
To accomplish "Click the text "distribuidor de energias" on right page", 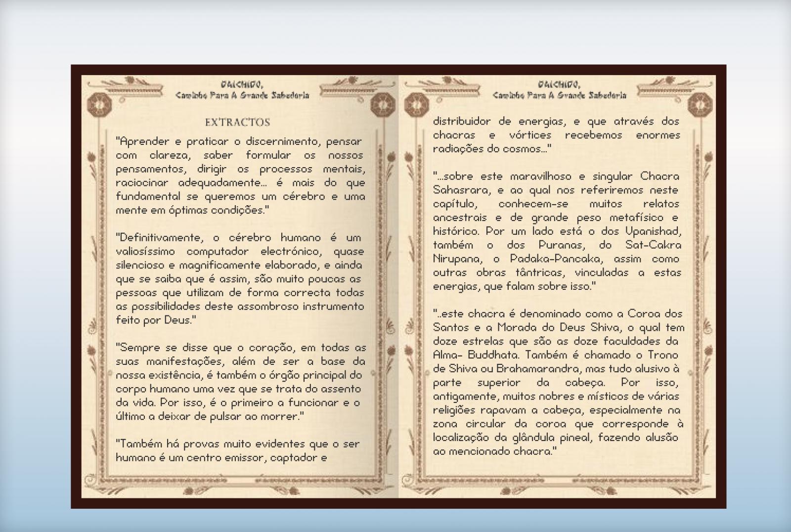I will (x=499, y=122).
